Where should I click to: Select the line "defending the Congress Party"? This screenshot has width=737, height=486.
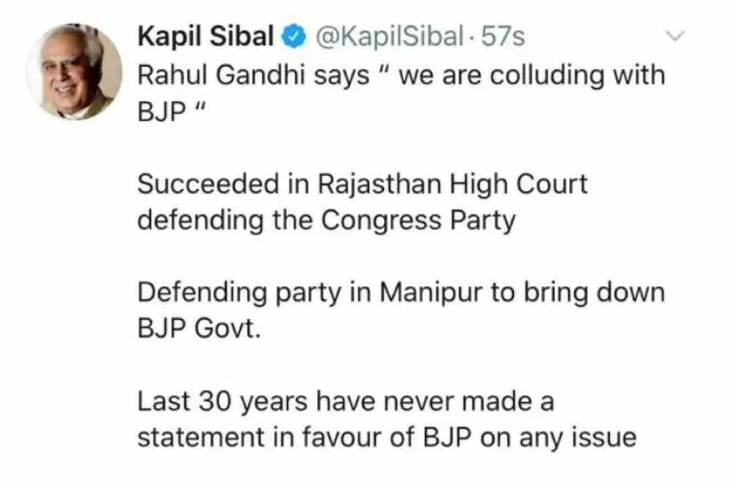click(325, 220)
